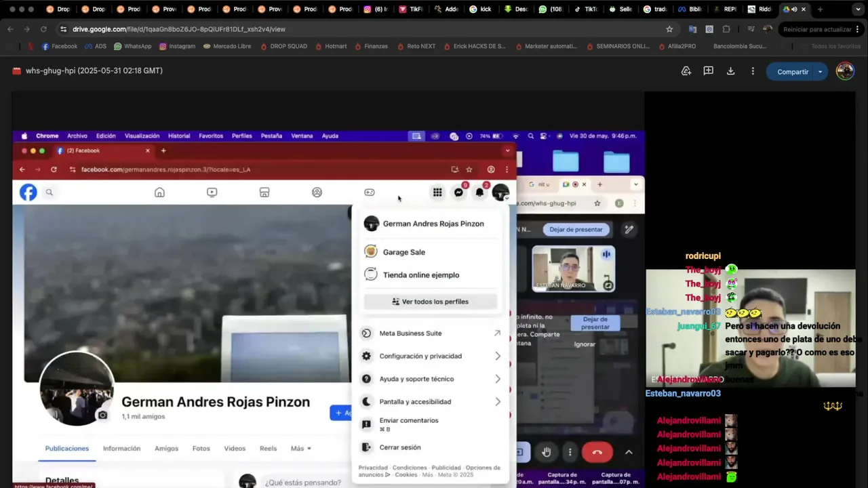The width and height of the screenshot is (868, 488).
Task: Go to Facebook Home icon
Action: [159, 192]
